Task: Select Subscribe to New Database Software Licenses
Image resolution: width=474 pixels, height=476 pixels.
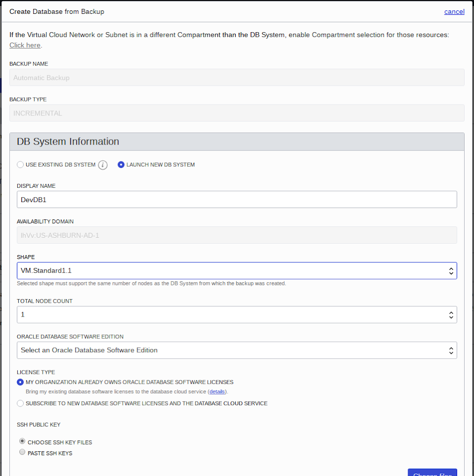Action: (x=20, y=404)
